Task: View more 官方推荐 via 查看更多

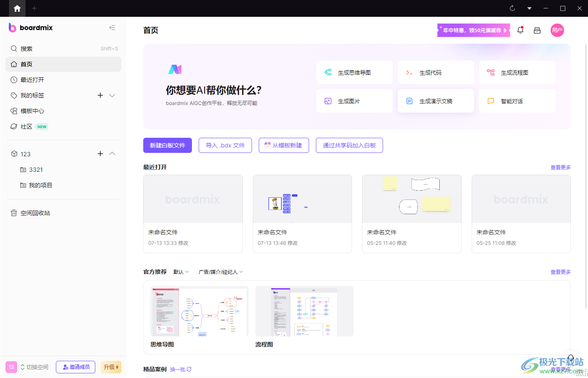Action: [561, 272]
